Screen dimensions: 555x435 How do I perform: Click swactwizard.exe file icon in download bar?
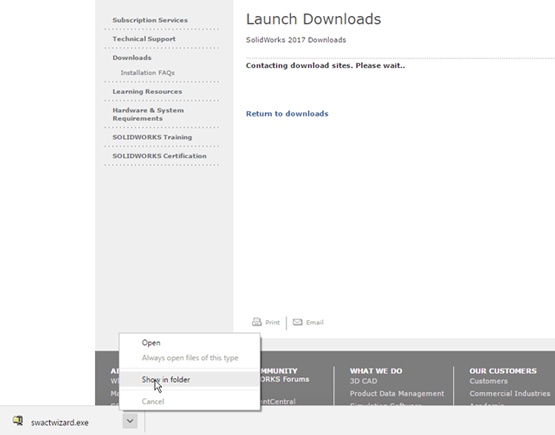[18, 421]
